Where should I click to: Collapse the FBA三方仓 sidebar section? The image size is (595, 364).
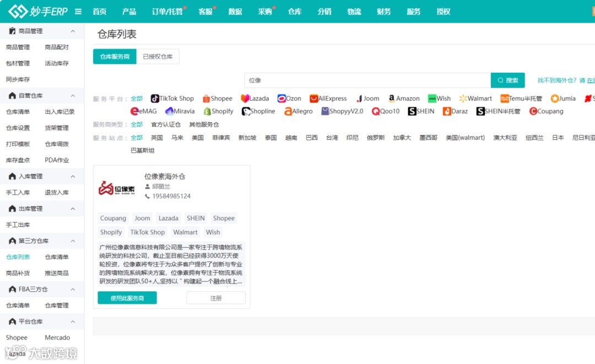73,289
